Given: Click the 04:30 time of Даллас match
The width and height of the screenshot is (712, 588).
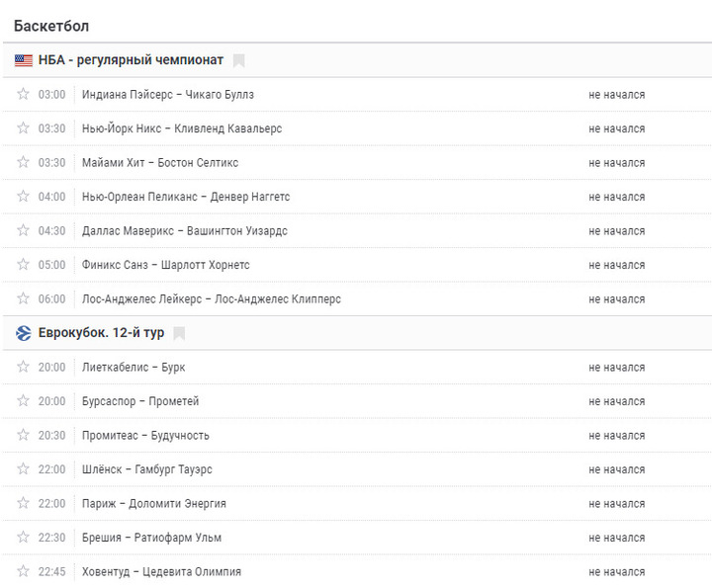Looking at the screenshot, I should tap(51, 230).
